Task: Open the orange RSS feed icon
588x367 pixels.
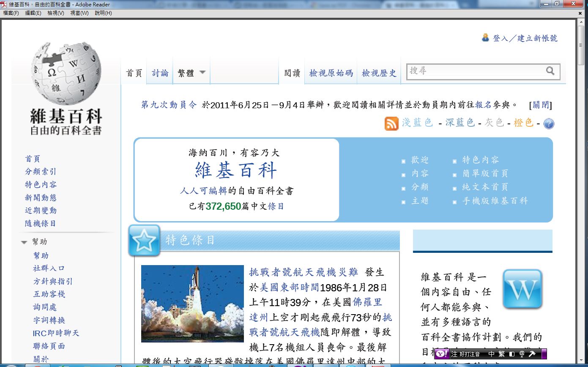Action: [391, 123]
